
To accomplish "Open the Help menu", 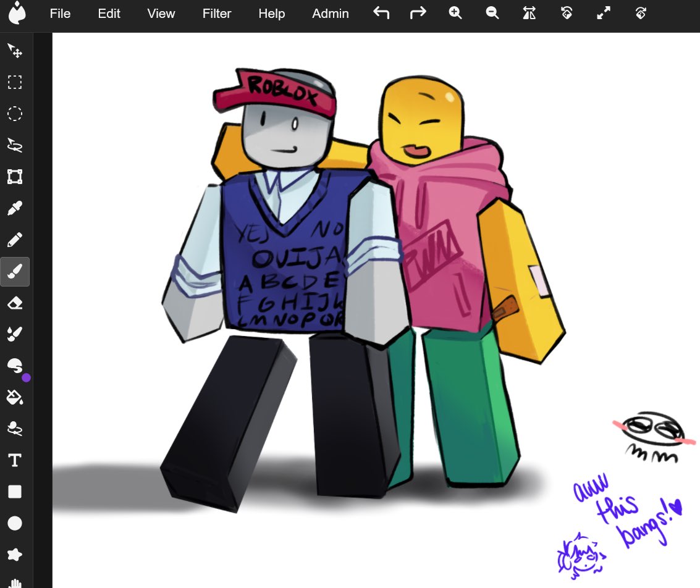I will [271, 14].
